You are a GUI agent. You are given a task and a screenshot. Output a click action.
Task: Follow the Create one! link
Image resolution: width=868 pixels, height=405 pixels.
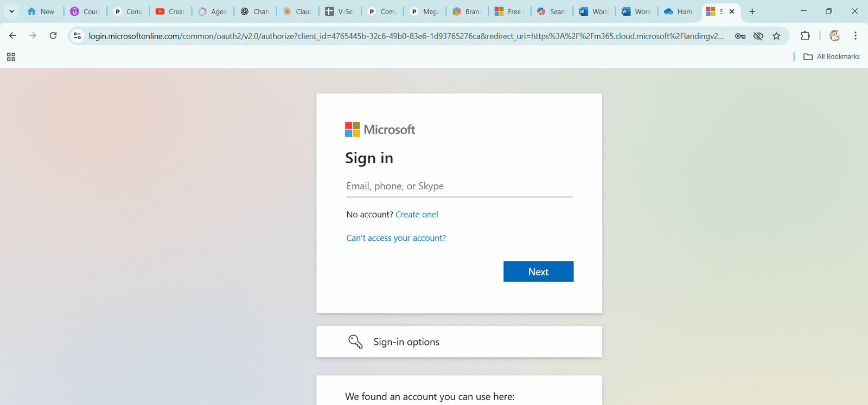[x=417, y=215]
